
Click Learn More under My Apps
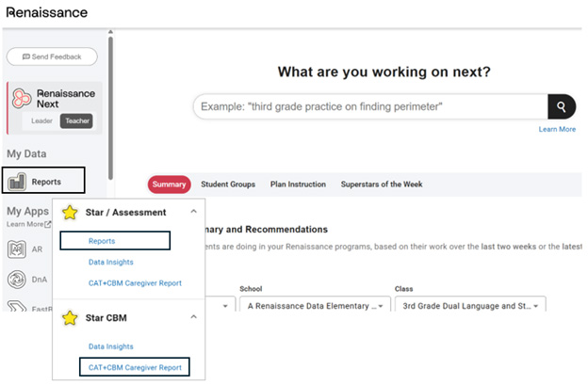tap(28, 224)
